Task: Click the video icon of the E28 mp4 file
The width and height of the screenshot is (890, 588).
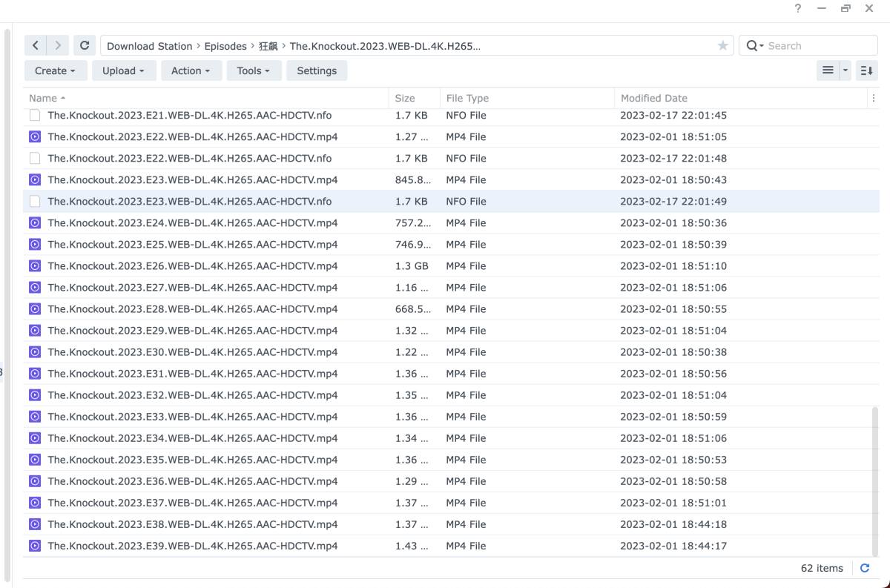Action: tap(34, 308)
